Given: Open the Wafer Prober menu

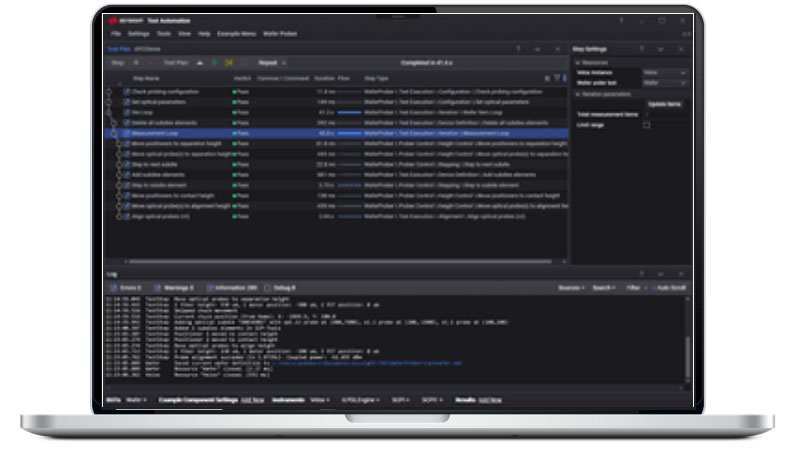Looking at the screenshot, I should 280,34.
